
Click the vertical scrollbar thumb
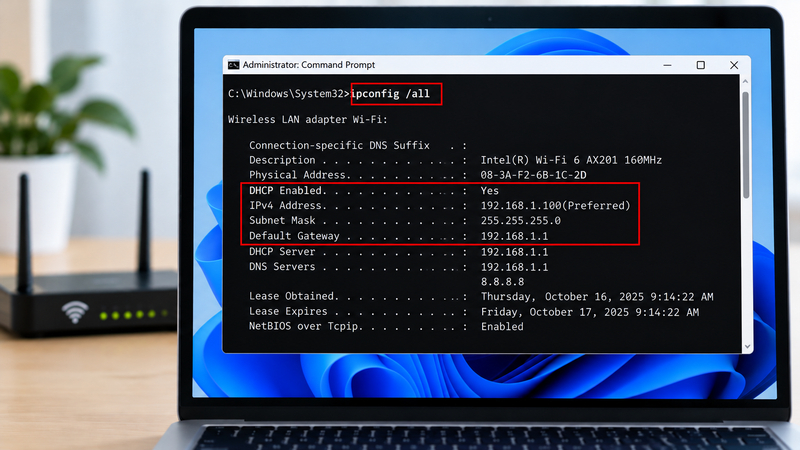coord(746,145)
